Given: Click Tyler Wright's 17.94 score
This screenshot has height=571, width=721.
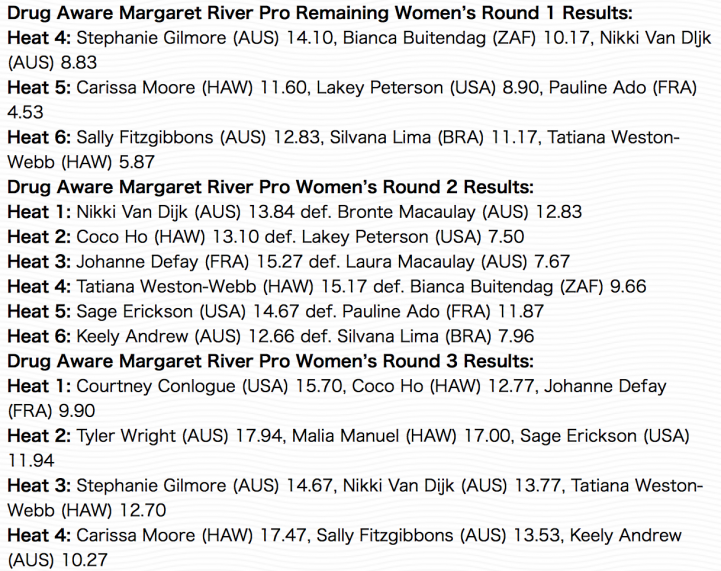Looking at the screenshot, I should click(259, 435).
